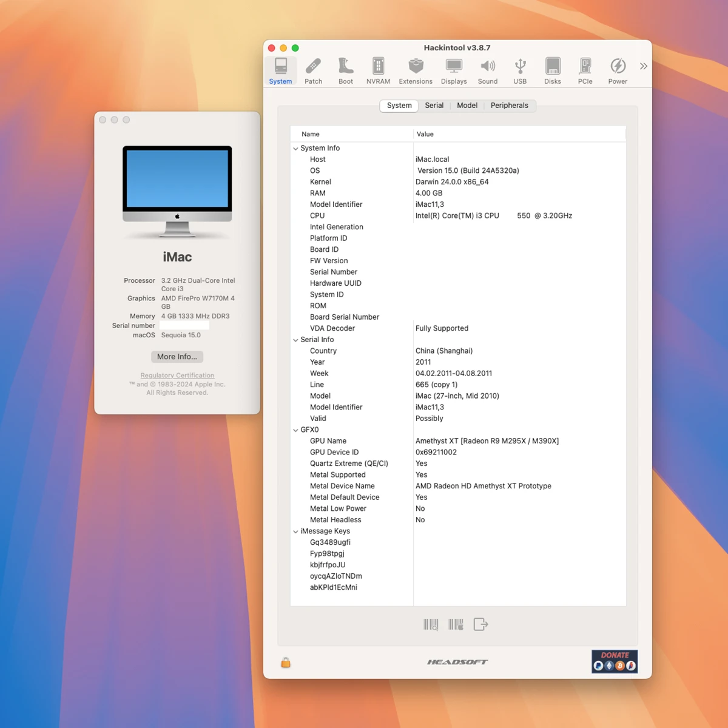The width and height of the screenshot is (728, 728).
Task: Select the RAM row
Action: pos(458,194)
